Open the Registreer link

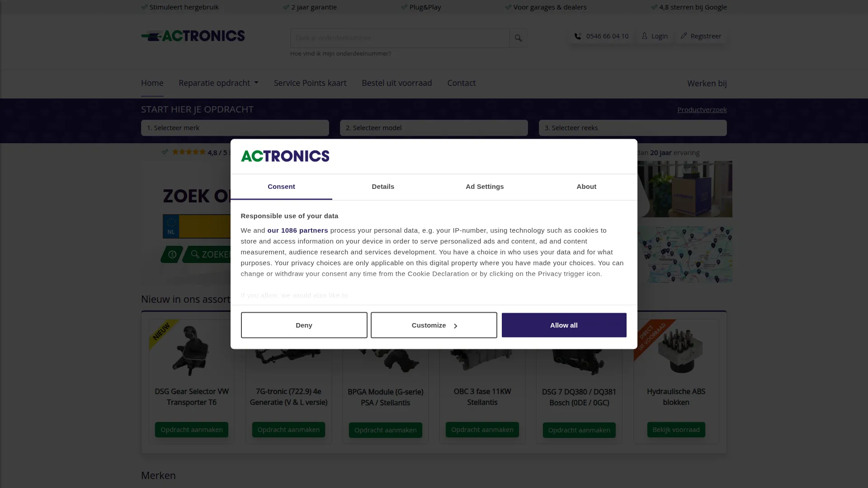[701, 36]
